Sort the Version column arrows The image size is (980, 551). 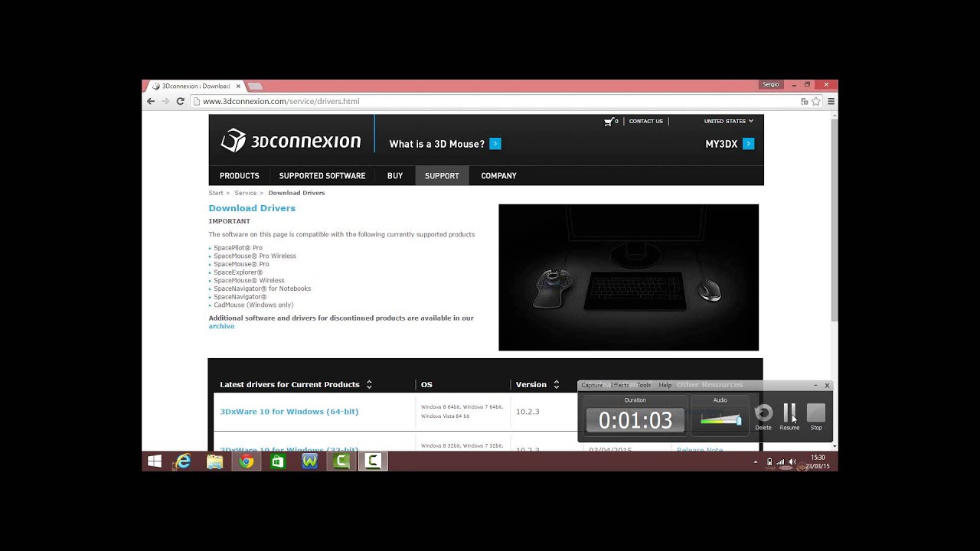click(557, 384)
